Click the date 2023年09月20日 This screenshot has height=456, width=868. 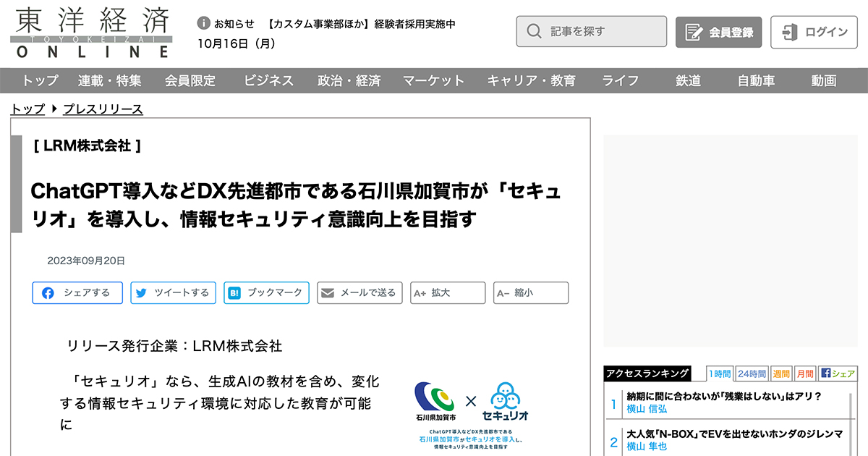pos(86,261)
